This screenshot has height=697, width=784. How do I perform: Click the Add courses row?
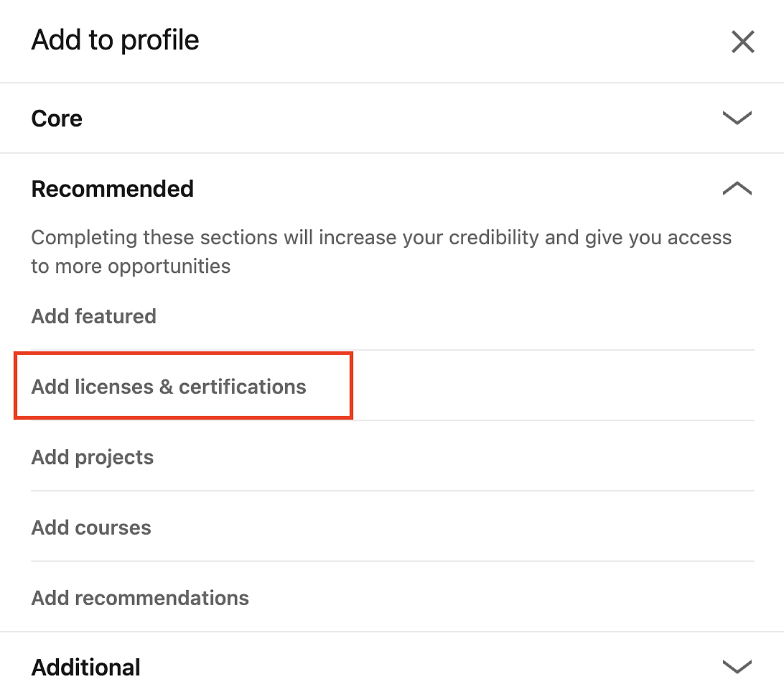91,527
